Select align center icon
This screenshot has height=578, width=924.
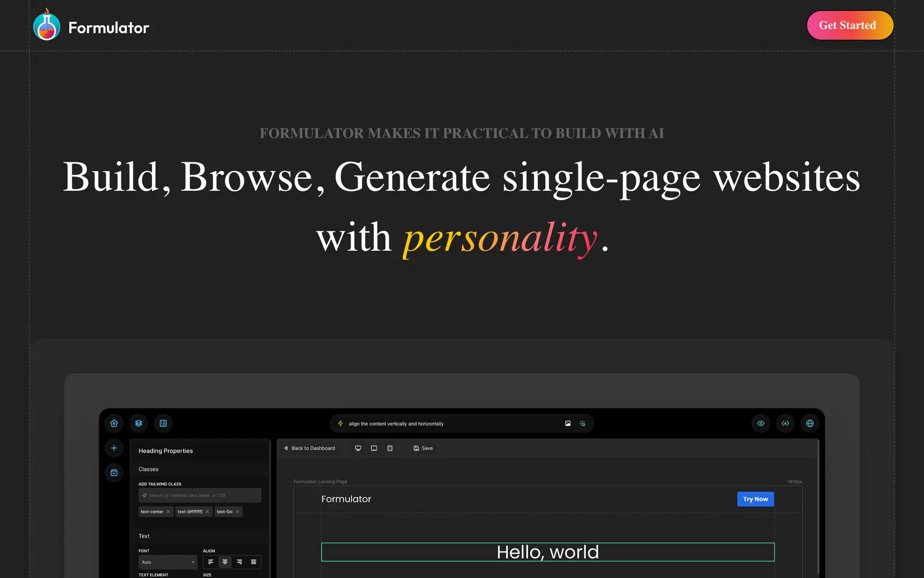pos(225,562)
